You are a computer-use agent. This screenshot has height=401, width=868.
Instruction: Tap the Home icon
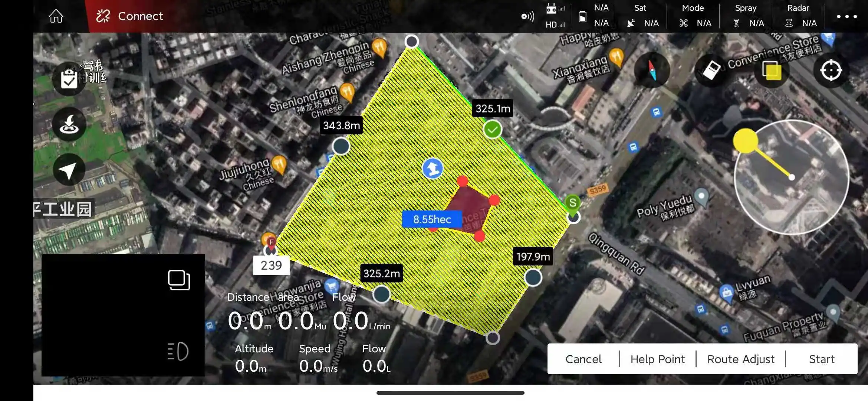(56, 16)
